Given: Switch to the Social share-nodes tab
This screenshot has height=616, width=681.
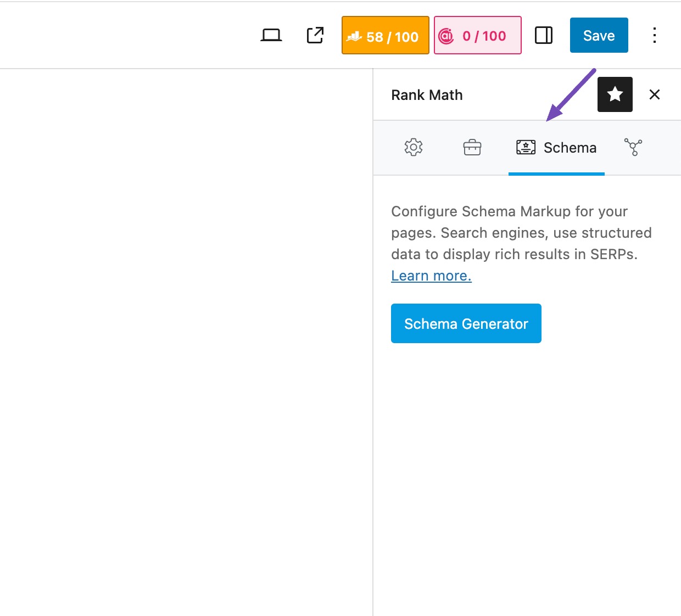Looking at the screenshot, I should [x=633, y=147].
